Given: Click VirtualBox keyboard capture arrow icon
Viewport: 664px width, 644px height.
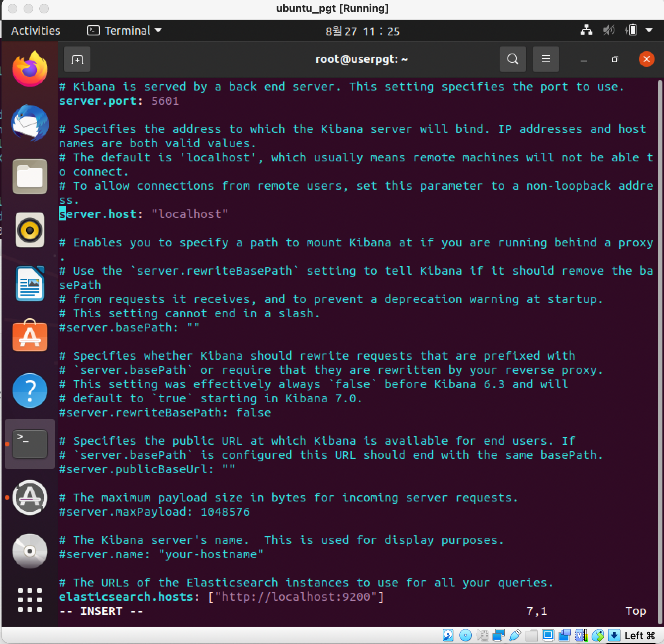Looking at the screenshot, I should [x=614, y=635].
